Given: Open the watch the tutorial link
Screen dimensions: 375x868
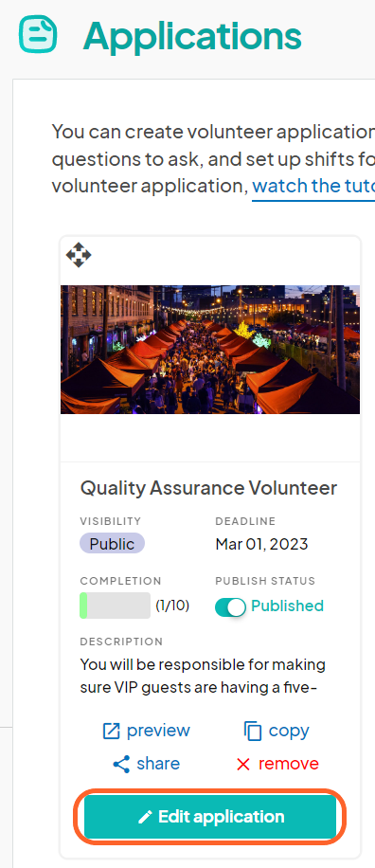Looking at the screenshot, I should [x=313, y=186].
